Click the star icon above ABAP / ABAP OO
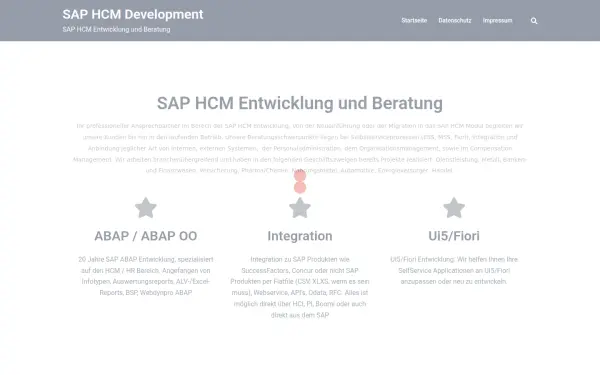 tap(146, 208)
